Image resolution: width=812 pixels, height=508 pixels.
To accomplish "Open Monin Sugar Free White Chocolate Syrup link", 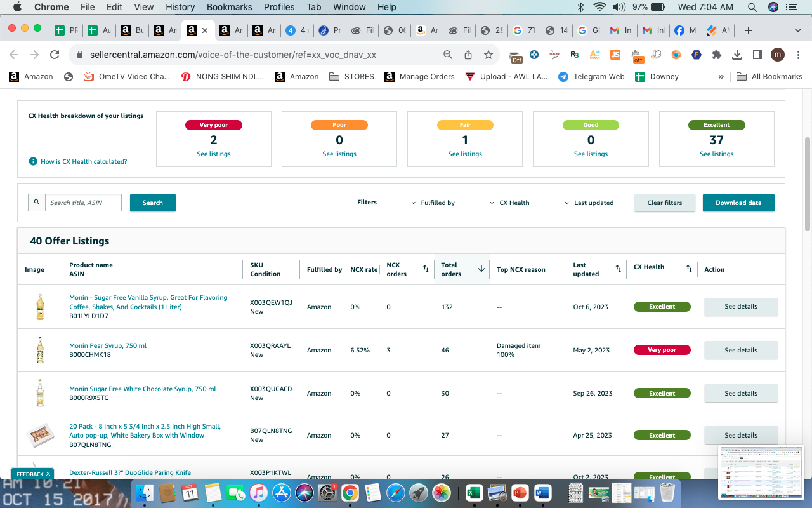I will [x=143, y=389].
